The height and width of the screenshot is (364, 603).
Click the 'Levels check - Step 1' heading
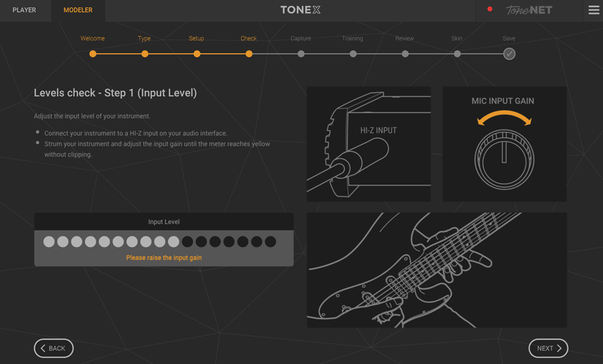(115, 93)
